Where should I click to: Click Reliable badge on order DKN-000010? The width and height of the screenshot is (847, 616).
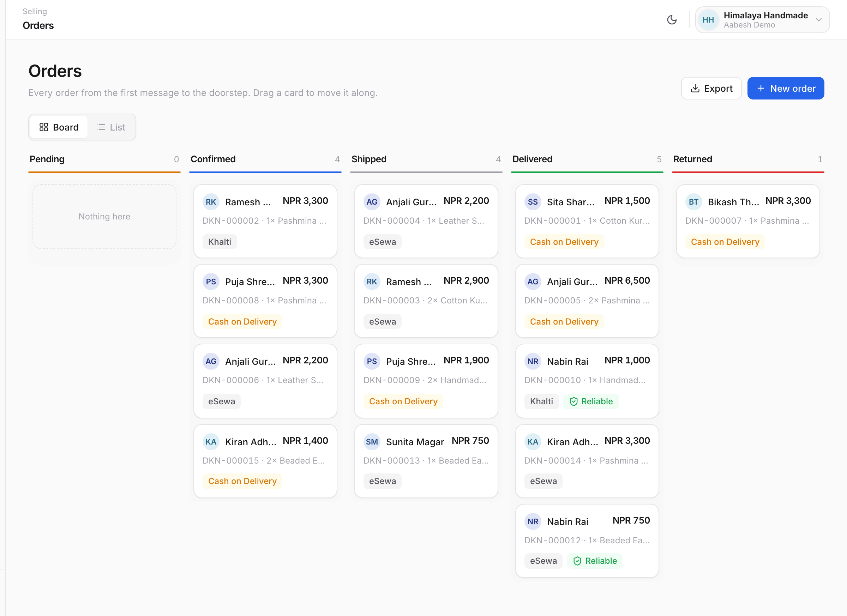pyautogui.click(x=591, y=401)
